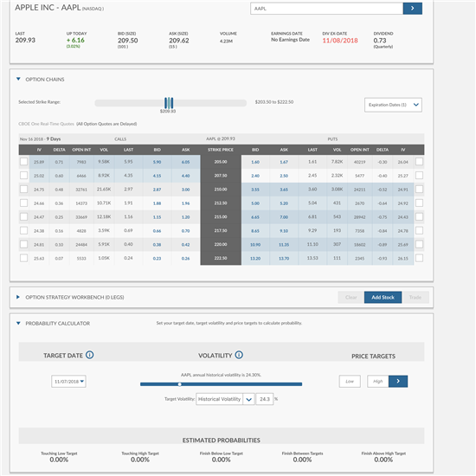
Task: Check the put checkbox for strike 205.00
Action: [x=419, y=162]
